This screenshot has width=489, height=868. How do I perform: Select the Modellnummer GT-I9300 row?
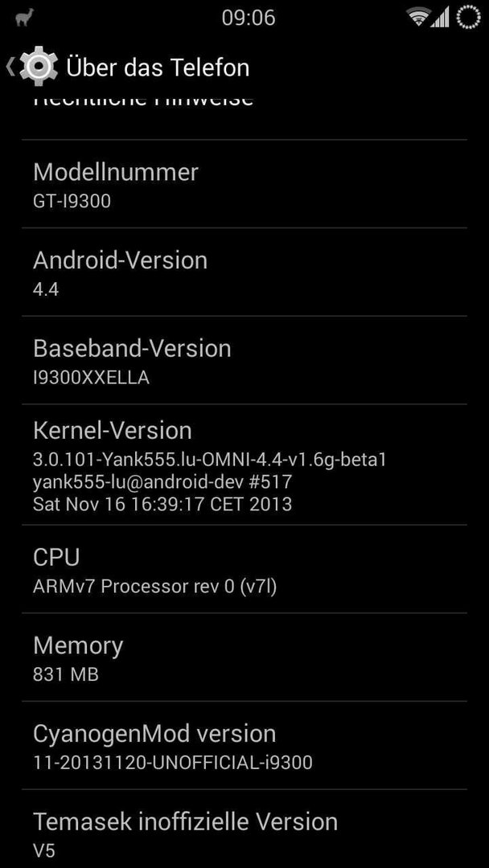244,184
